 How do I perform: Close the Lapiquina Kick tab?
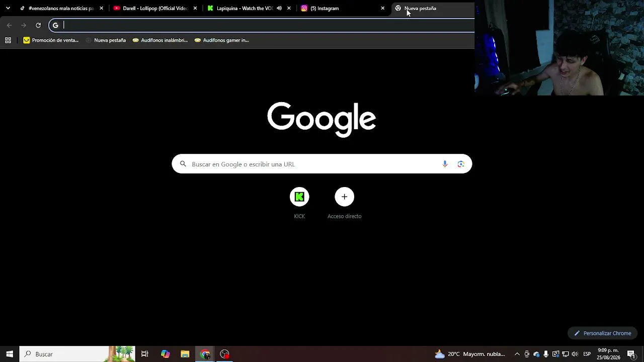pyautogui.click(x=289, y=8)
